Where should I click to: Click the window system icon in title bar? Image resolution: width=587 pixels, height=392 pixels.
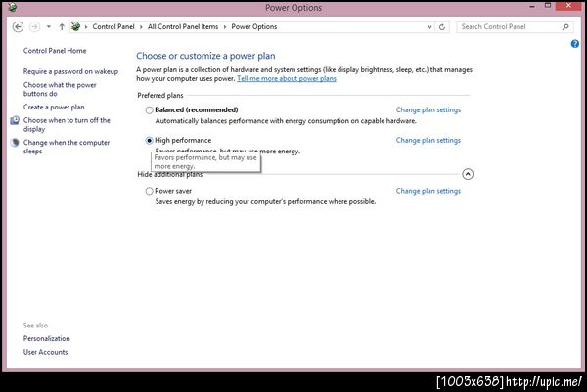(12, 7)
